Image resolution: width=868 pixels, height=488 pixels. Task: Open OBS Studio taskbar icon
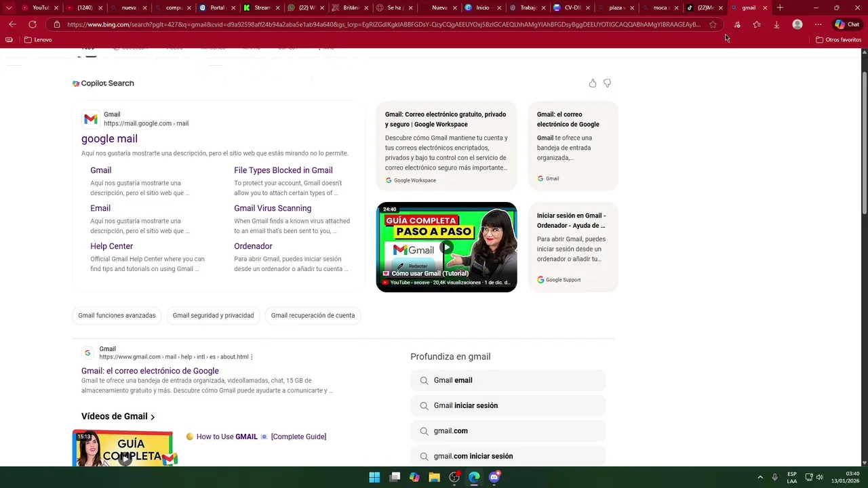[454, 477]
